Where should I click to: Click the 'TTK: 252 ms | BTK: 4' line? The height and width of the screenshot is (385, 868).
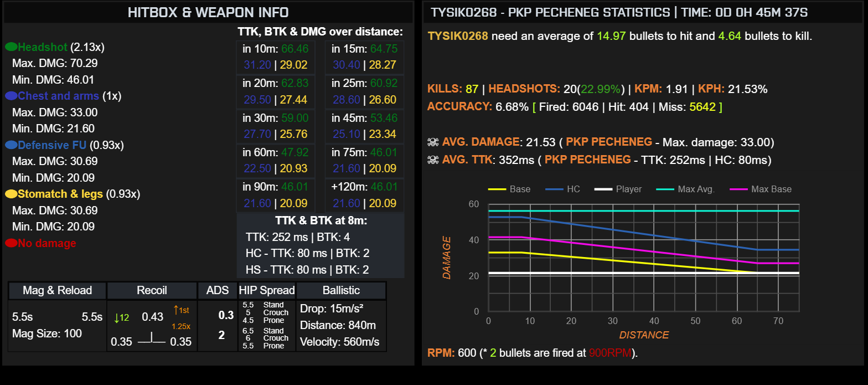click(298, 237)
